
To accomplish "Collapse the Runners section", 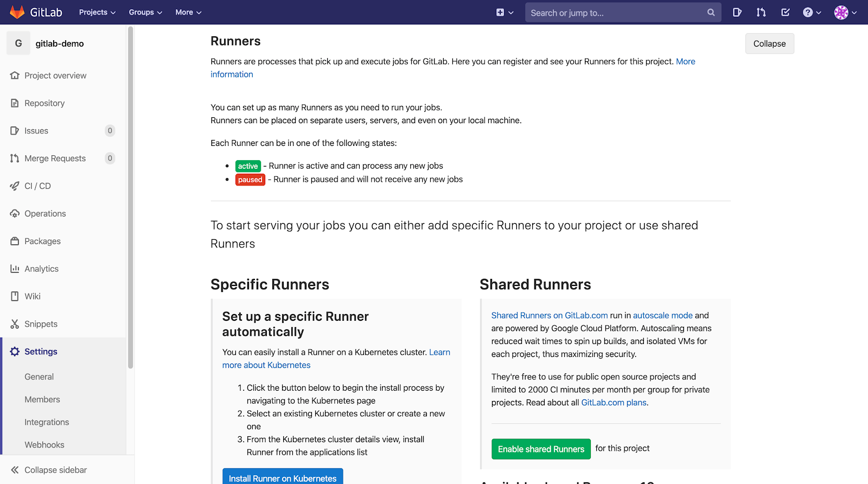I will (x=769, y=43).
